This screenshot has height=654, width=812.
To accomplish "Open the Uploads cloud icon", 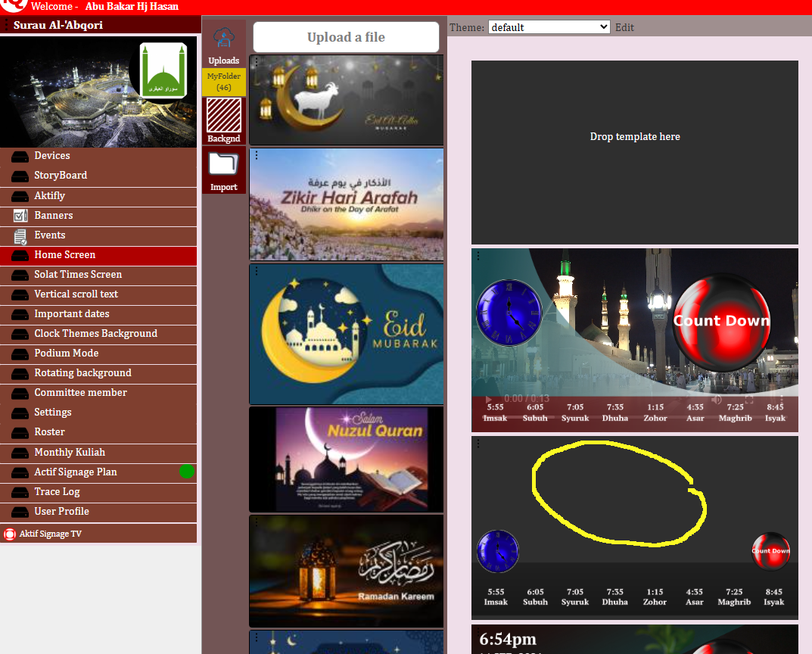I will [224, 39].
